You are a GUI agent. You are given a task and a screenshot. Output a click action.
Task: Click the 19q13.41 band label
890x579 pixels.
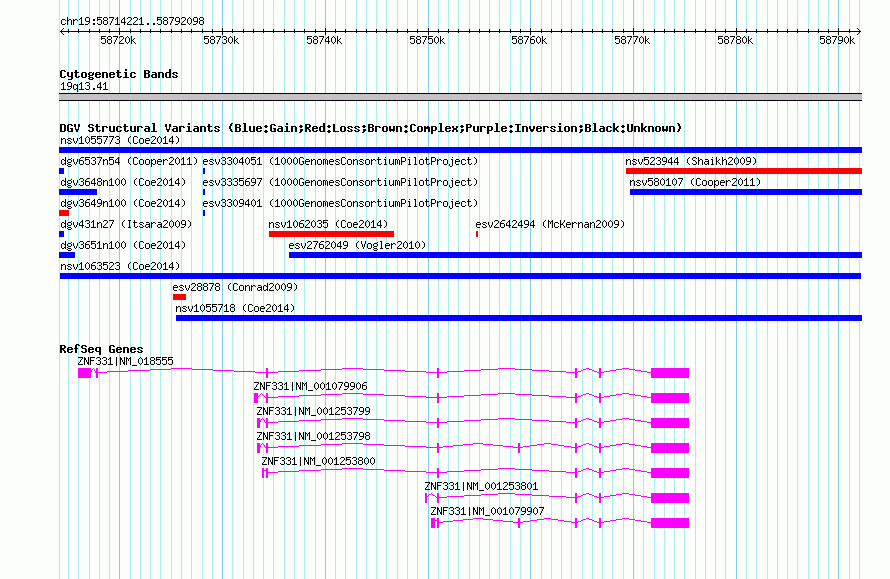tap(84, 86)
